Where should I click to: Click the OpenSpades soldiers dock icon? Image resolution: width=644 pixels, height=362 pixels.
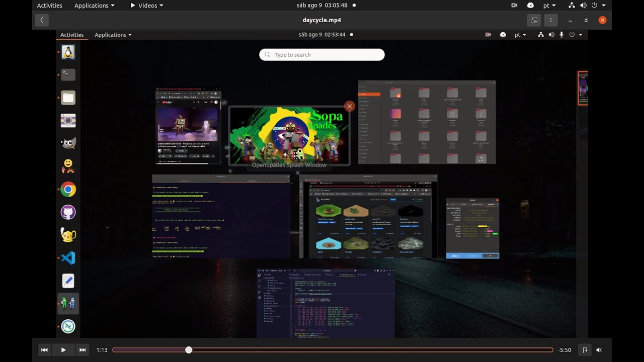(68, 304)
